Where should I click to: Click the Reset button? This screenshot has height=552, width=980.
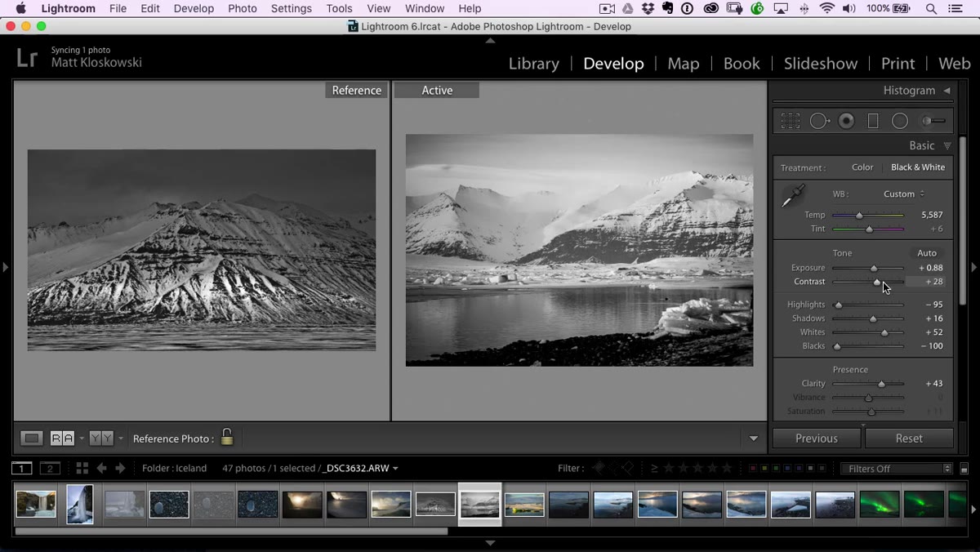pyautogui.click(x=909, y=438)
